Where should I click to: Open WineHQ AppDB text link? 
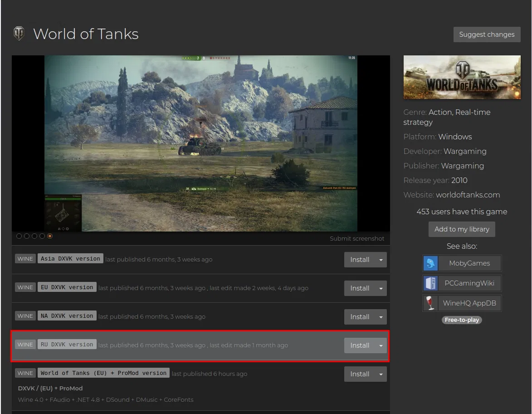469,303
